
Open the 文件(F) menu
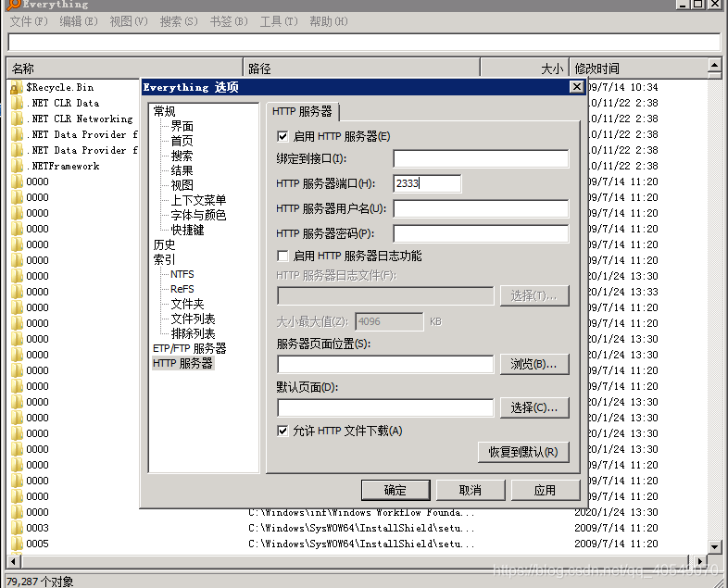pos(29,21)
